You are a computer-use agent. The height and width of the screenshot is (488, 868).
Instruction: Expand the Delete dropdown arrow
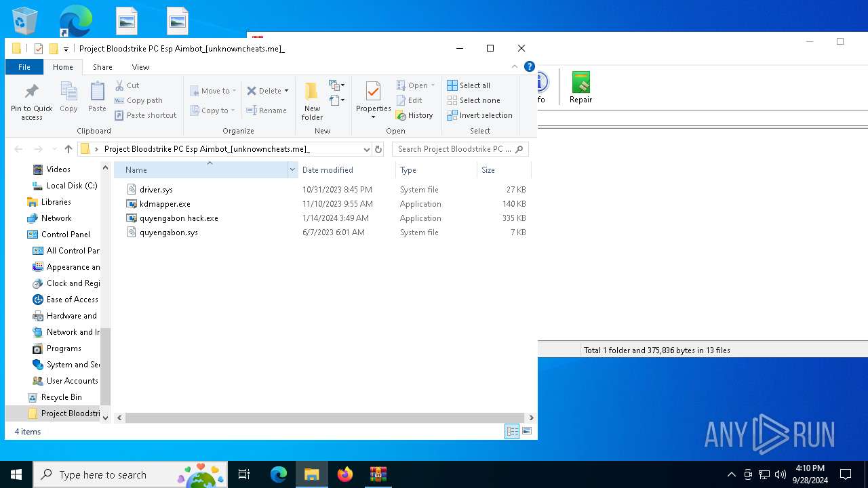point(286,91)
